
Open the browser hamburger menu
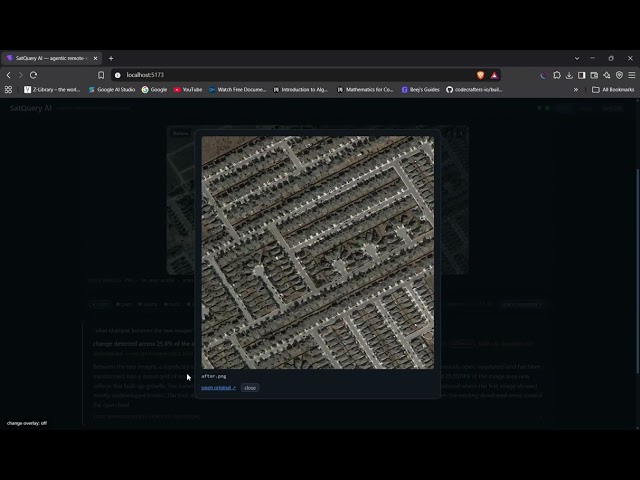coord(632,75)
